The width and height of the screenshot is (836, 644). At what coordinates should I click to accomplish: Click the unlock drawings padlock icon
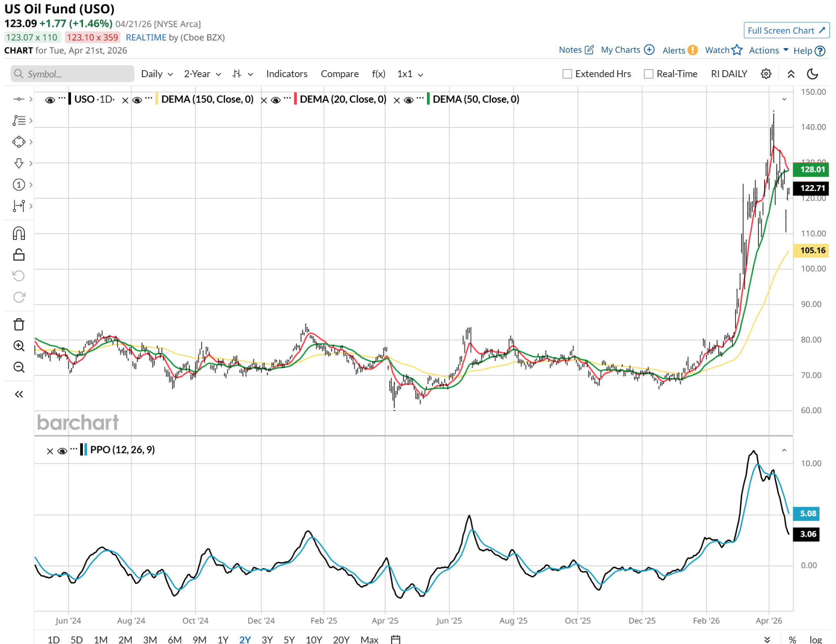[19, 255]
